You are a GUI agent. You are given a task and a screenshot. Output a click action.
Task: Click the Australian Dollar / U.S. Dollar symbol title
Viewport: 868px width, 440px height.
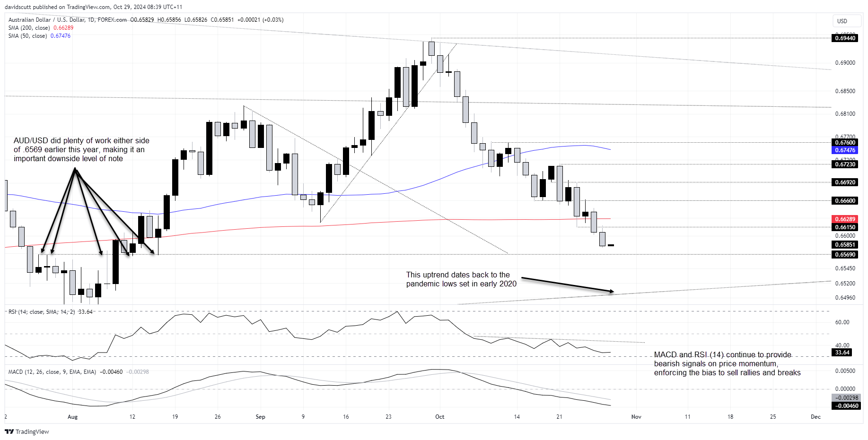tap(68, 20)
